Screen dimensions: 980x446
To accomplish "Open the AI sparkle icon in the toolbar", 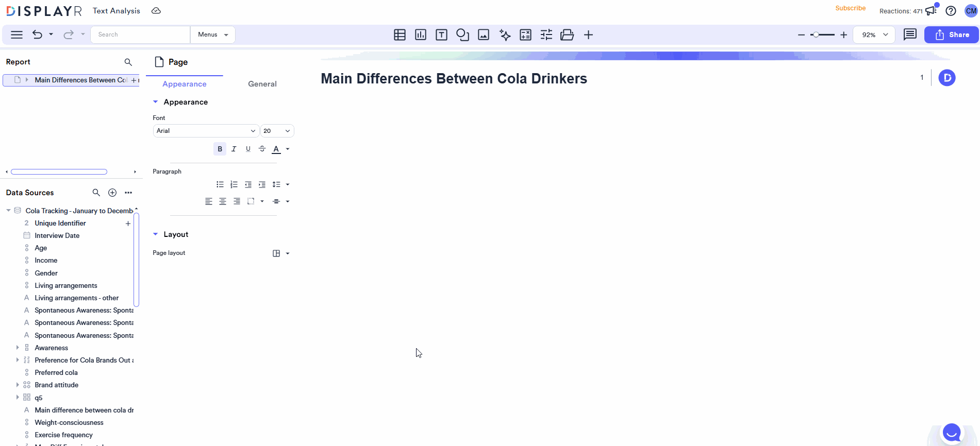I will coord(505,35).
